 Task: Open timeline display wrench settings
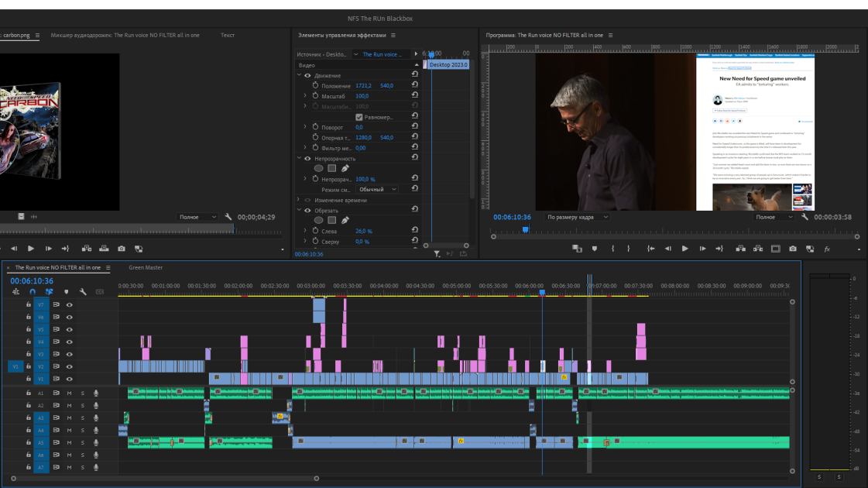point(83,292)
